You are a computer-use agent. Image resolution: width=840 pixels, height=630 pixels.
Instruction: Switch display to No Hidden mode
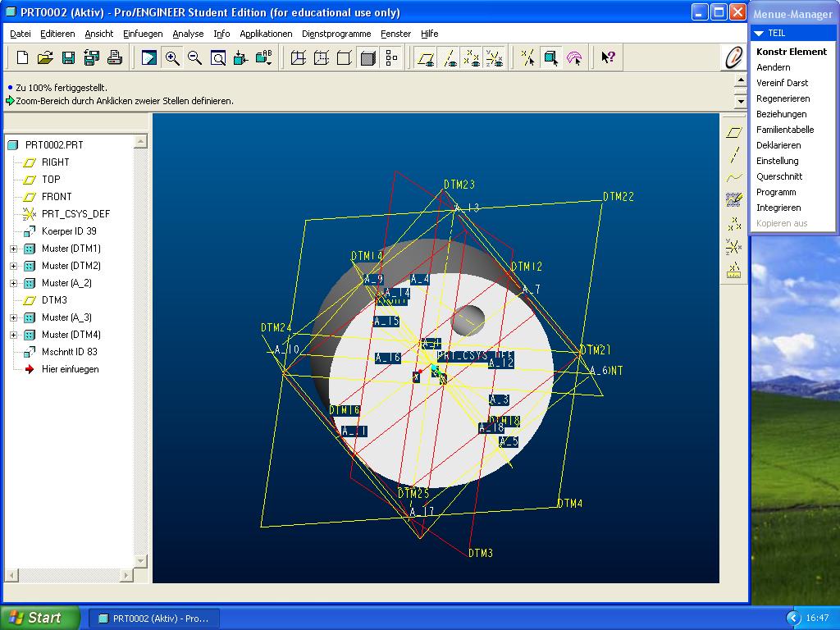345,57
